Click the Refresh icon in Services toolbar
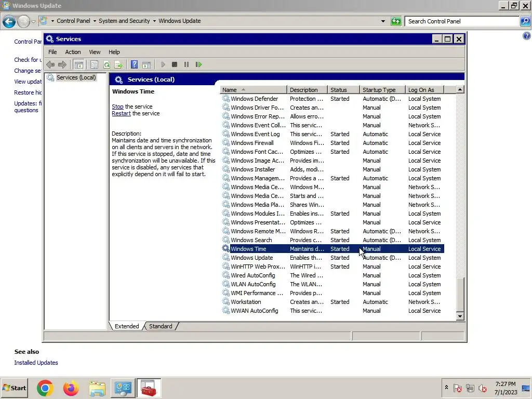Screen dimensions: 532x399 (x=107, y=64)
